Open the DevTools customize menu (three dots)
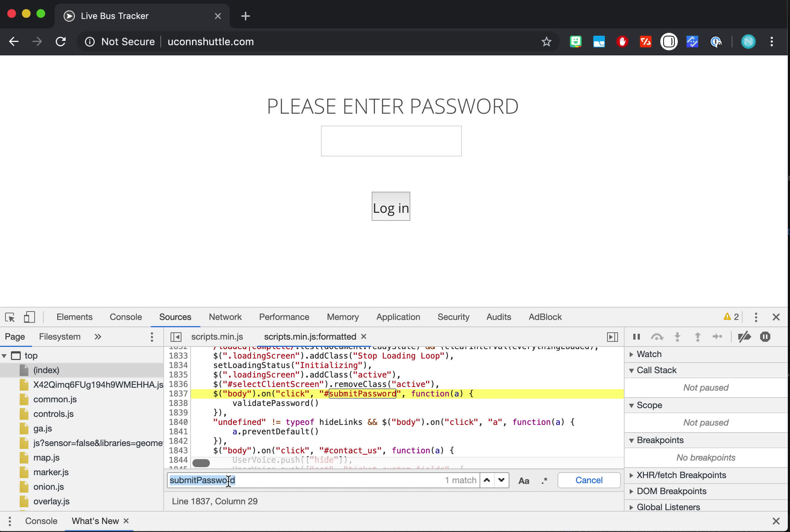Viewport: 790px width, 532px height. (756, 317)
